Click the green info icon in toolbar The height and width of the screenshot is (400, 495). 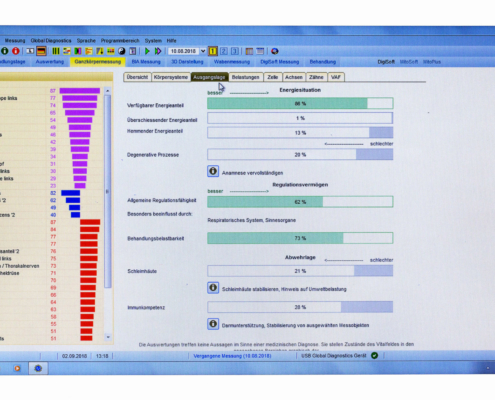point(5,51)
